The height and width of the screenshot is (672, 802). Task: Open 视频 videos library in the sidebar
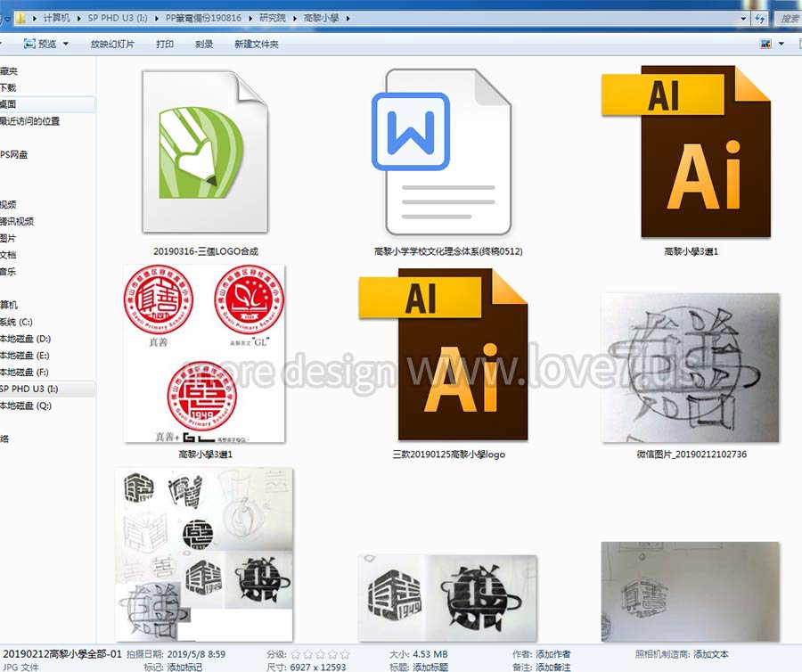point(8,205)
